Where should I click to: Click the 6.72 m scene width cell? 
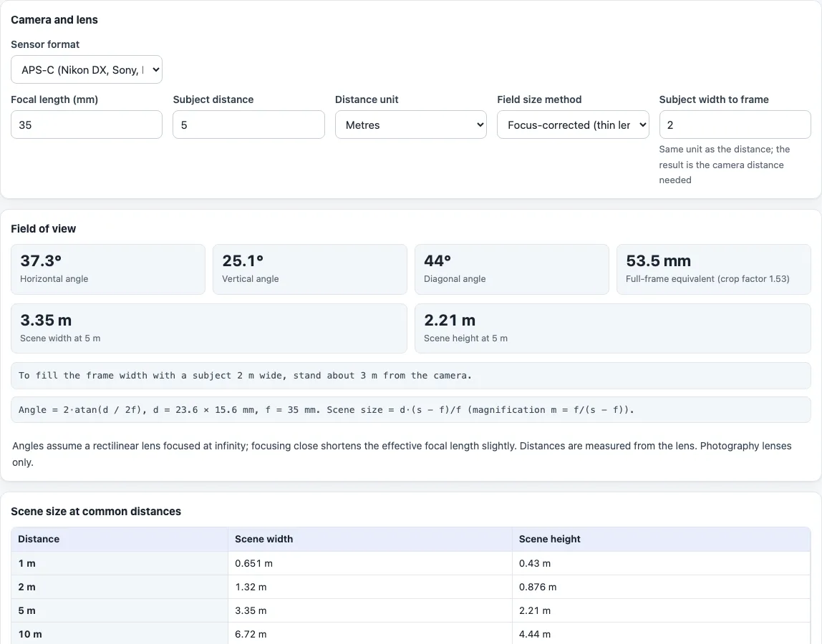[370, 633]
